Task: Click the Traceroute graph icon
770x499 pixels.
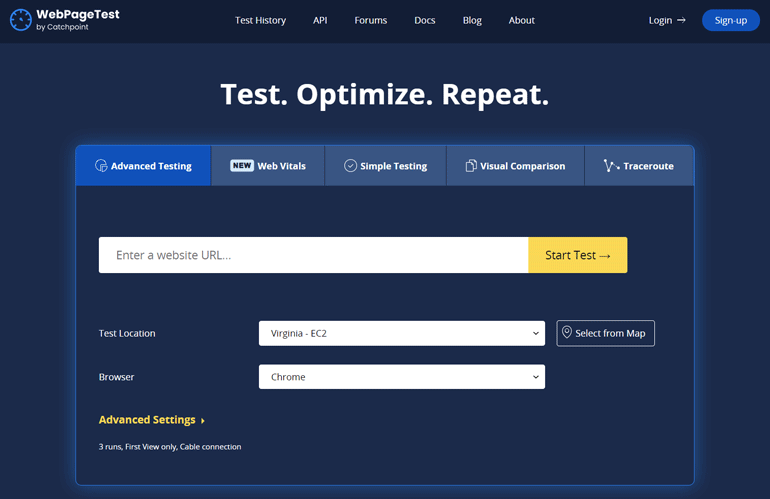Action: pos(611,166)
